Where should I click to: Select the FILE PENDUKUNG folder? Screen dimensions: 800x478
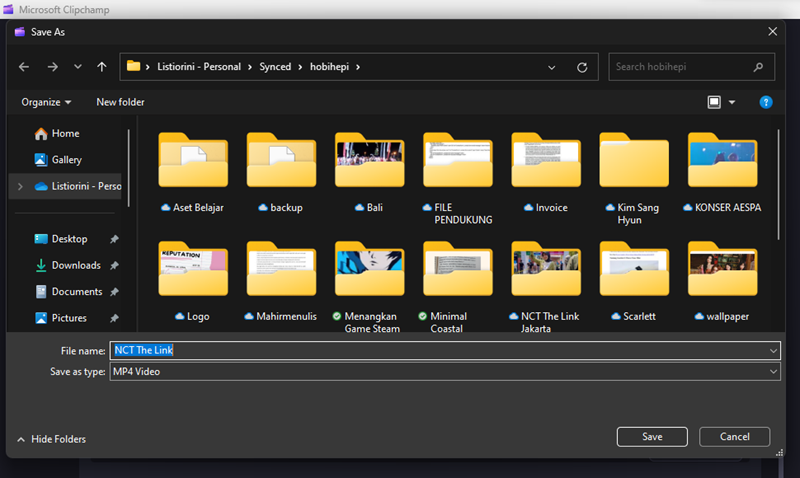[x=458, y=179]
